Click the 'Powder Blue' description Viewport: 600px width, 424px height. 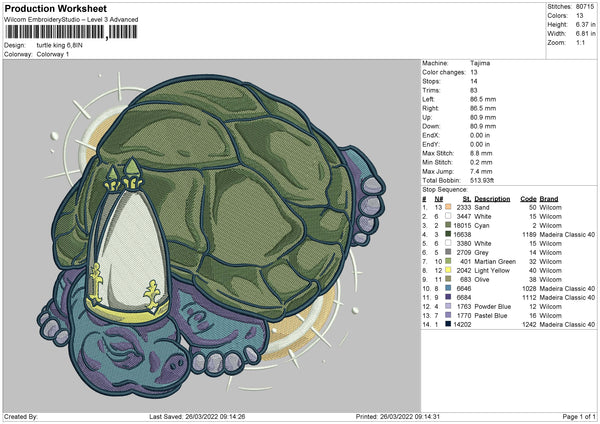click(x=493, y=307)
